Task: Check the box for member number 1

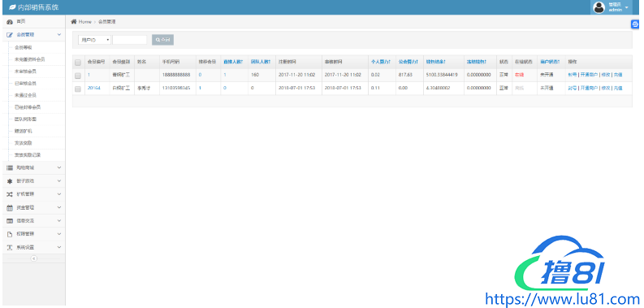Action: pos(78,76)
